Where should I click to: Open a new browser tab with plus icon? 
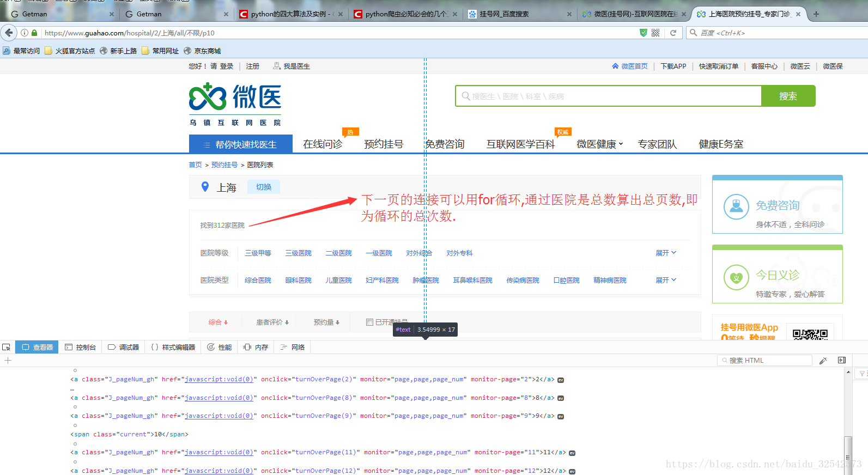coord(816,14)
